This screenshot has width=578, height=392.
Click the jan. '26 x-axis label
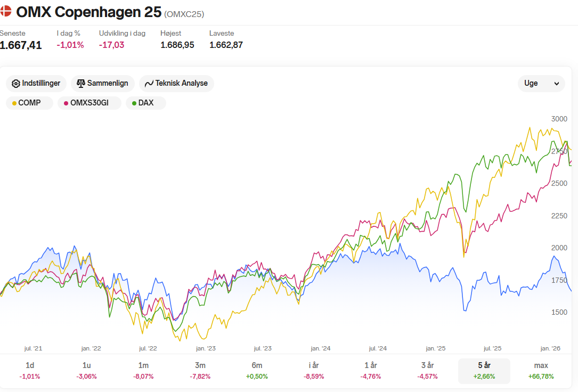point(550,348)
